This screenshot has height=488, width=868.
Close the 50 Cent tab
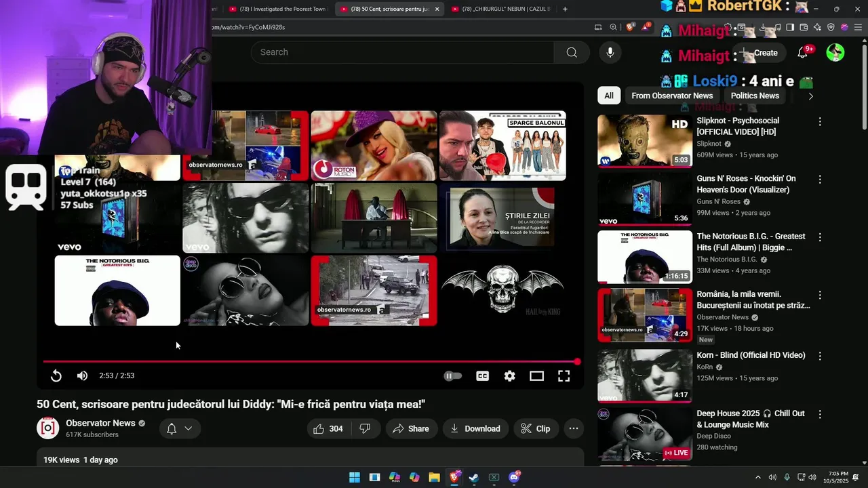tap(437, 9)
